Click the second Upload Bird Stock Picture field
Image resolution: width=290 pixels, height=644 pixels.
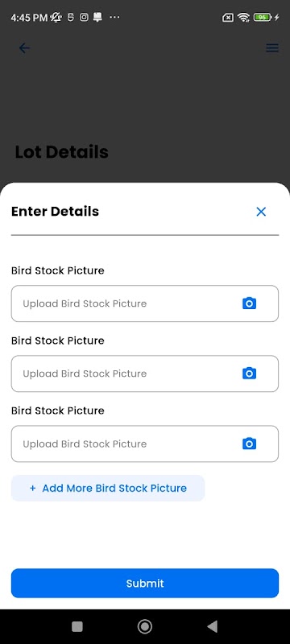[145, 374]
